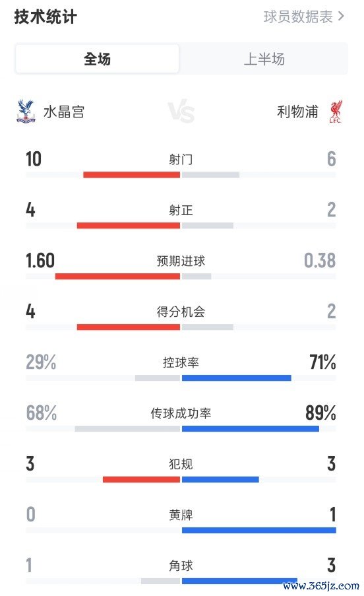Image resolution: width=364 pixels, height=596 pixels.
Task: Click the blue 黄牌 yellow card bar
Action: (x=259, y=530)
